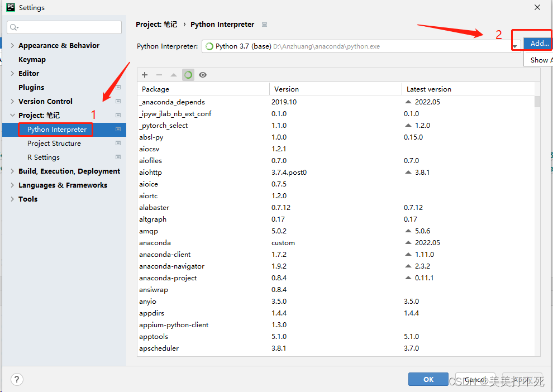Choose Add... from interpreter menu
Image resolution: width=553 pixels, height=392 pixels.
pos(538,44)
